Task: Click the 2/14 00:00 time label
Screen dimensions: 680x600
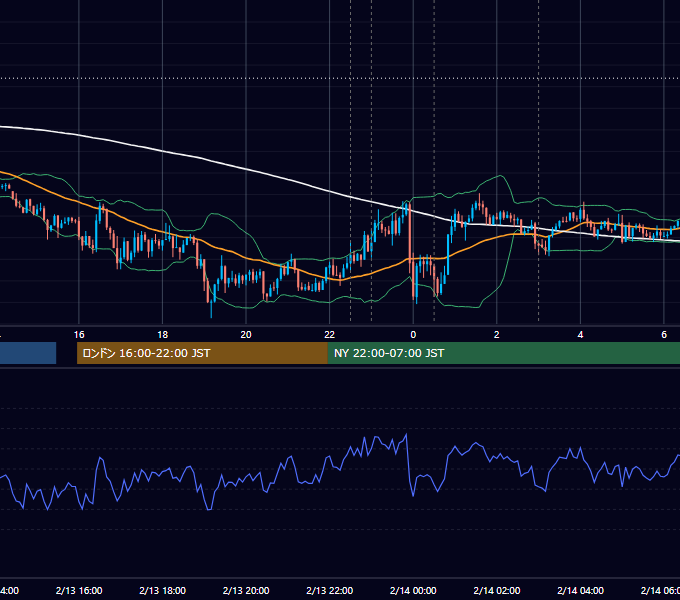Action: tap(413, 590)
